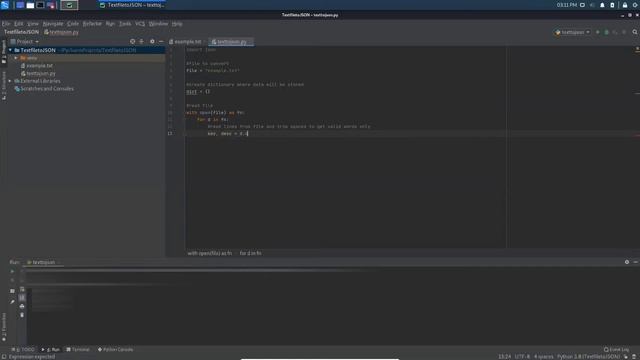Screen dimensions: 640x360
Task: Open the Window menu
Action: [158, 24]
